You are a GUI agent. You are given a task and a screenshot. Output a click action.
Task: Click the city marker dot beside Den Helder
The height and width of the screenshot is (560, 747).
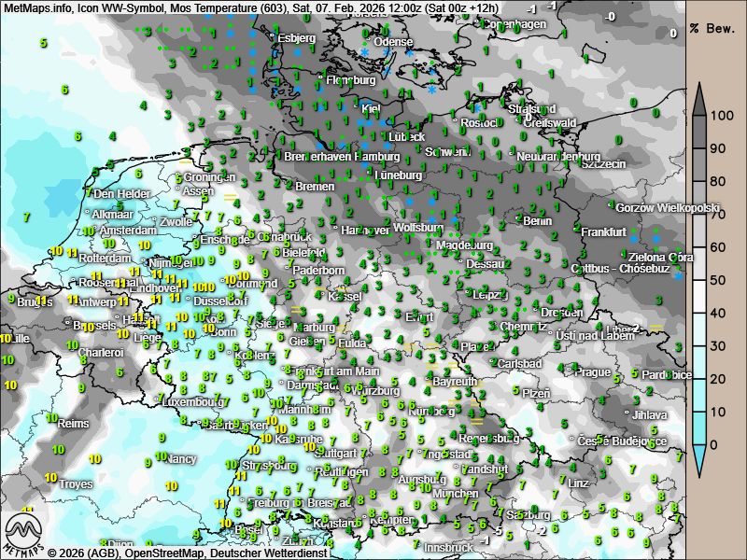(x=92, y=193)
